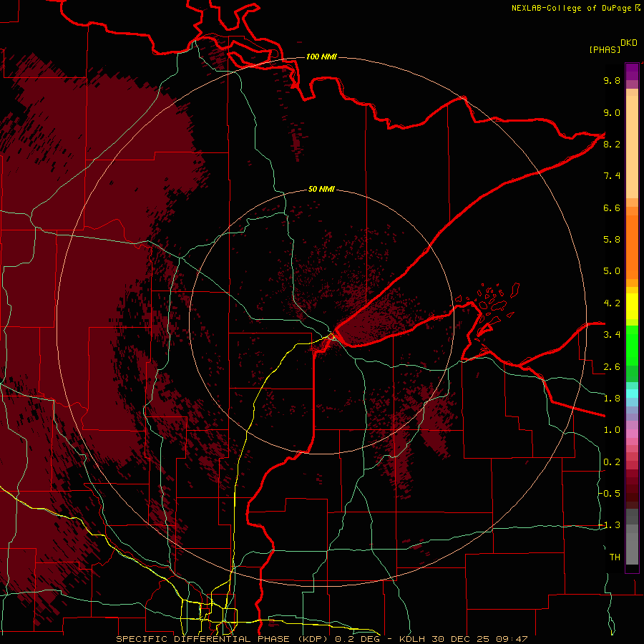Click the 9.8 value on the color scale
The image size is (644, 644).
612,80
